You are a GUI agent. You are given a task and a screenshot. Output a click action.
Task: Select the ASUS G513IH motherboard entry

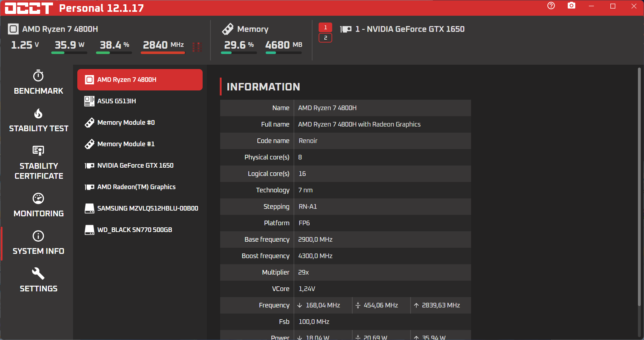[x=140, y=101]
